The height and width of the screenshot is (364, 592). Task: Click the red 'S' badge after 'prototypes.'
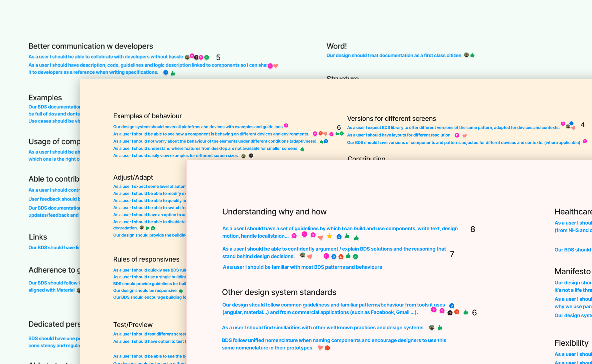click(327, 348)
